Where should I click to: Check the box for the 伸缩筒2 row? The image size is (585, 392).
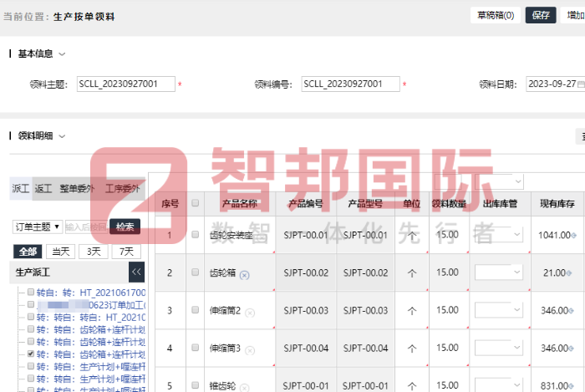(x=195, y=309)
